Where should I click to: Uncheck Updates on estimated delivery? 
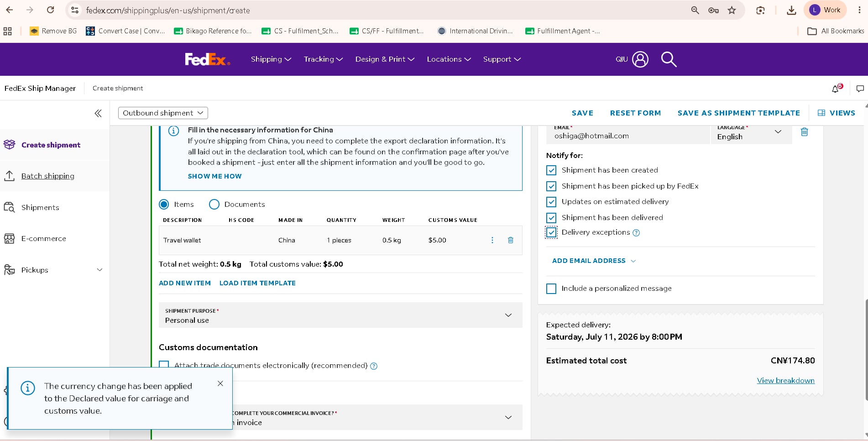551,202
